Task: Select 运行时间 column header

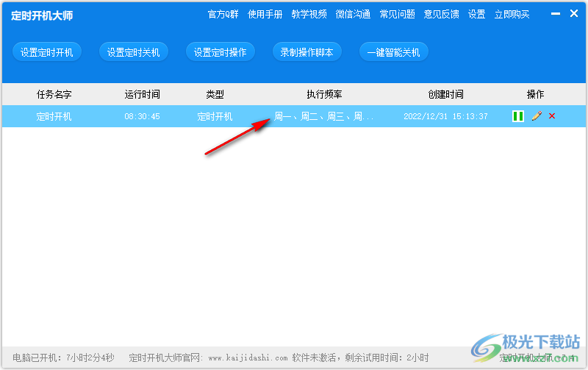Action: [x=142, y=94]
